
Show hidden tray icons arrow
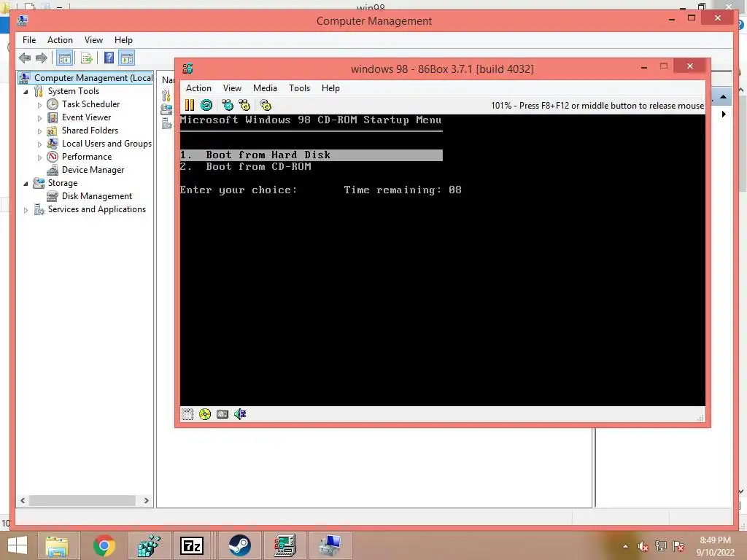(x=625, y=547)
